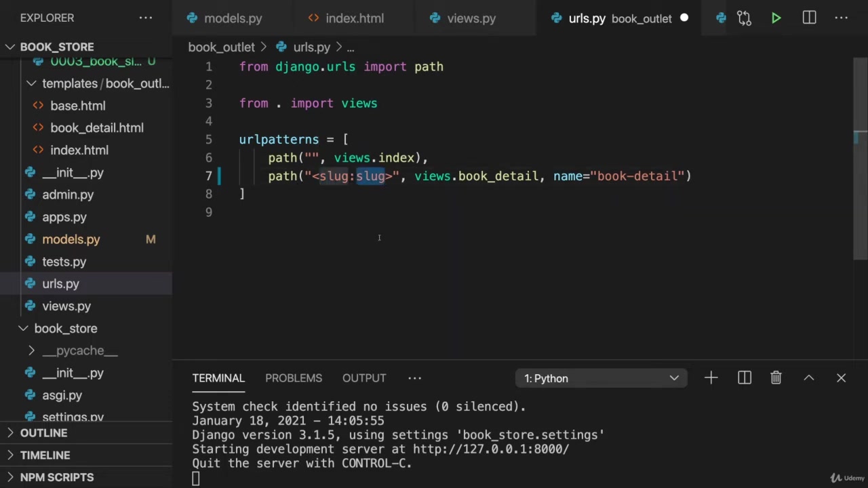Split the terminal panel
This screenshot has width=868, height=488.
(x=744, y=378)
